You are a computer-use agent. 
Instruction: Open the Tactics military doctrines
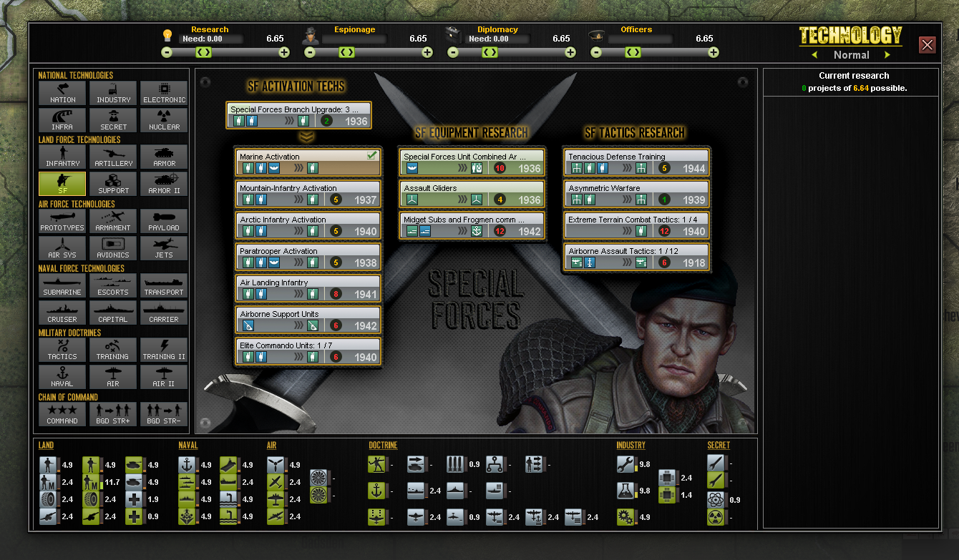point(62,350)
